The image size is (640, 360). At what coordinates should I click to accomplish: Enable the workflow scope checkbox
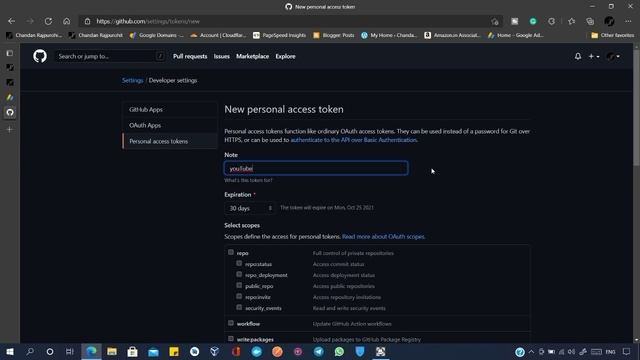coord(231,323)
